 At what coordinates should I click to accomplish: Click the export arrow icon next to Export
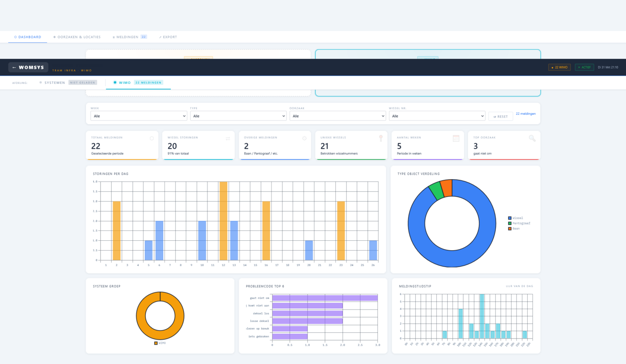160,37
